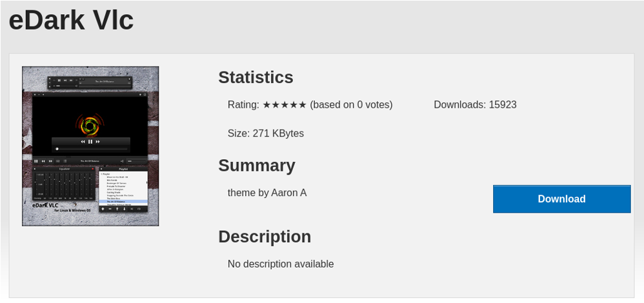644x303 pixels.
Task: Click pause icon in video overlay controls
Action: tap(90, 142)
